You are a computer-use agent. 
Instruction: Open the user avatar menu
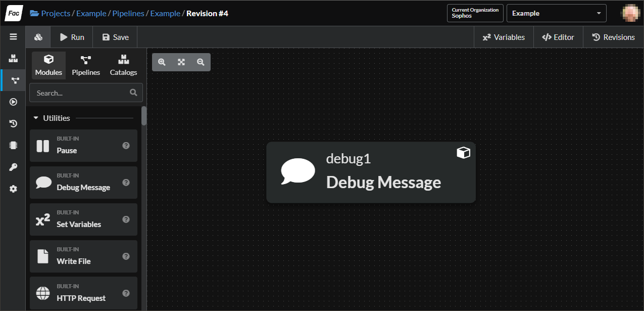[630, 13]
